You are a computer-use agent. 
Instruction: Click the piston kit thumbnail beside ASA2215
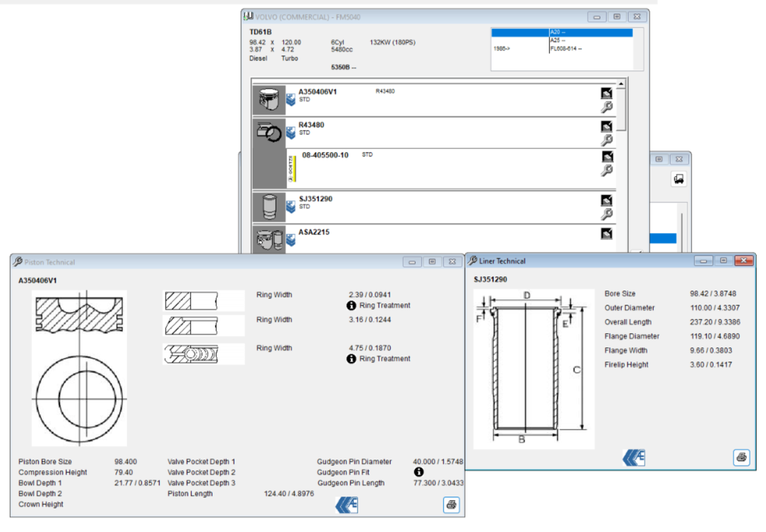point(269,239)
